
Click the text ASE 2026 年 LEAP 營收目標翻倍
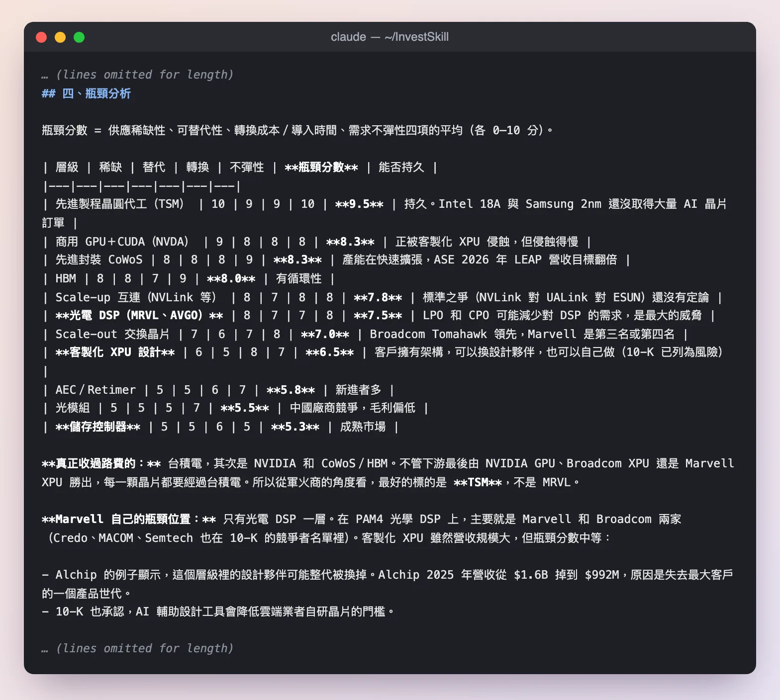525,260
